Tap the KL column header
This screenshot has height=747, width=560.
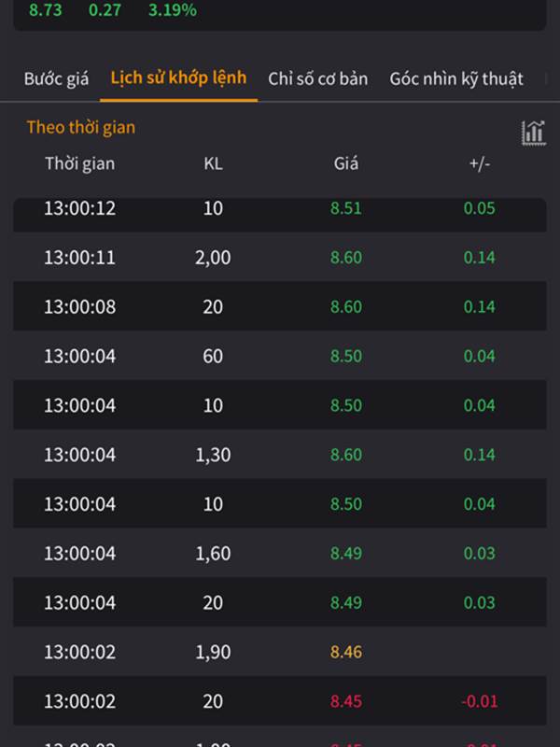click(x=213, y=163)
